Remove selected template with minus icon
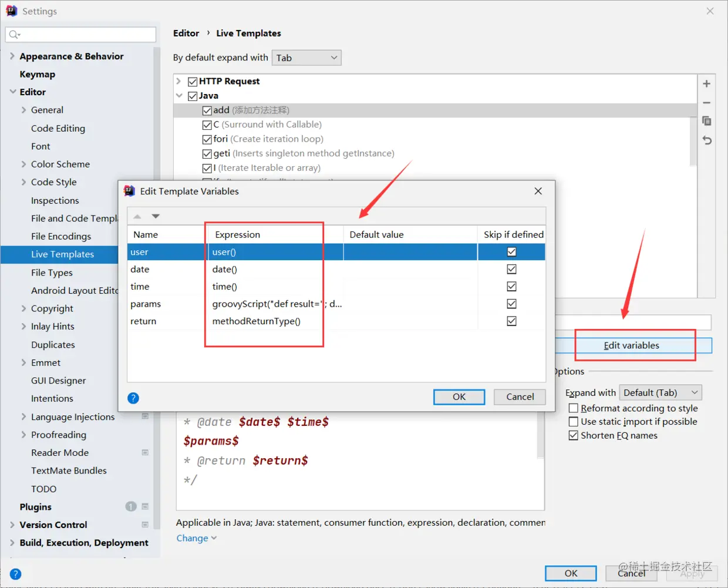728x588 pixels. 707,103
